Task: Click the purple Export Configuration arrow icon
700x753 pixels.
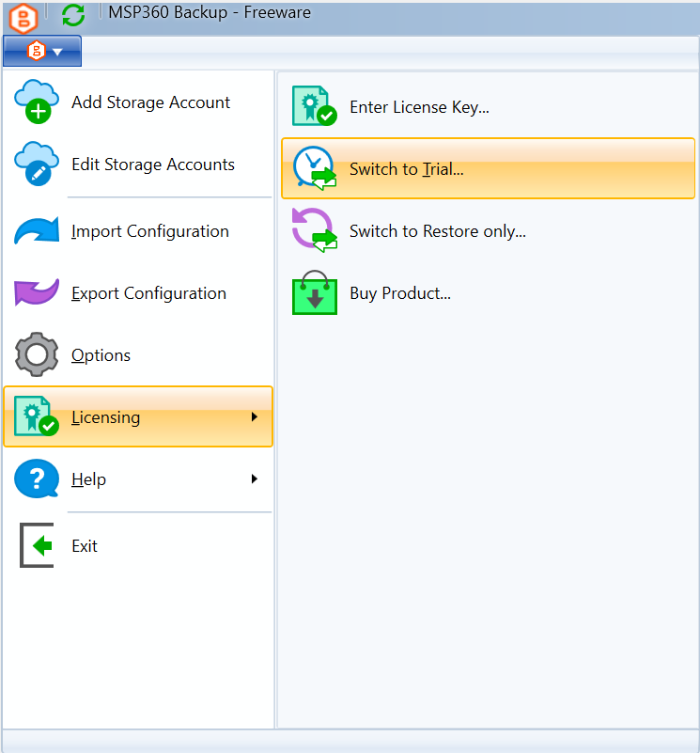Action: 36,292
